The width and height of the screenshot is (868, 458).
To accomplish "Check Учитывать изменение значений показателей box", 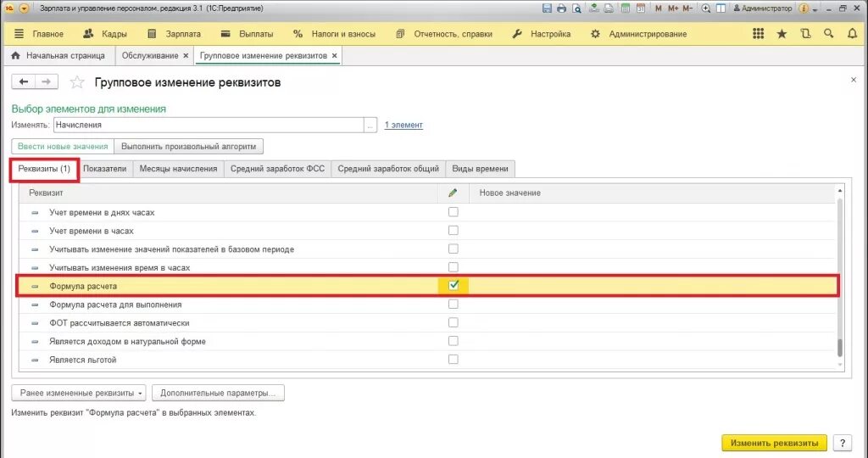I will click(453, 249).
